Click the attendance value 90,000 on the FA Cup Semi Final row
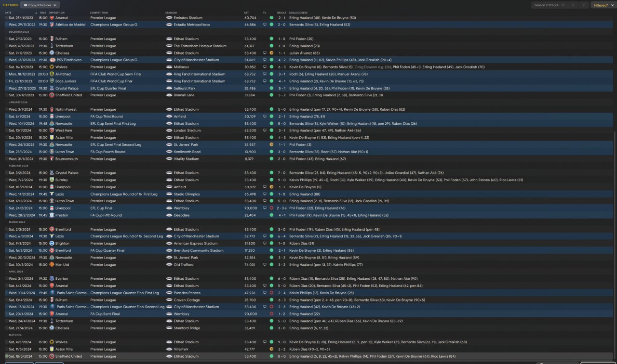617x364 pixels. point(250,314)
